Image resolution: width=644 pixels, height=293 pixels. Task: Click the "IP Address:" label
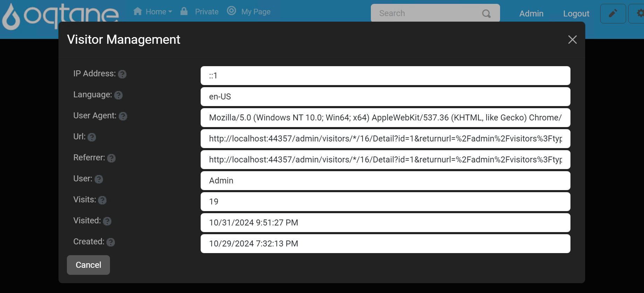[x=95, y=74]
